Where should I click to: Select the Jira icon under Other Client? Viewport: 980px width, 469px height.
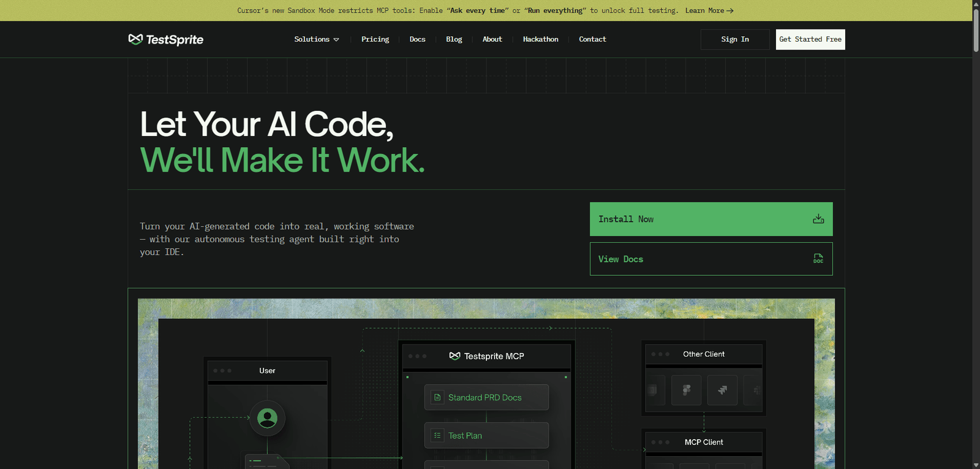(722, 390)
